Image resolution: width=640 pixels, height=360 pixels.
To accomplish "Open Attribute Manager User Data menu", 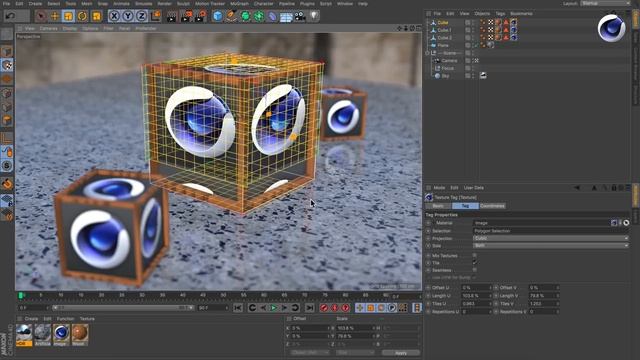I will 473,188.
